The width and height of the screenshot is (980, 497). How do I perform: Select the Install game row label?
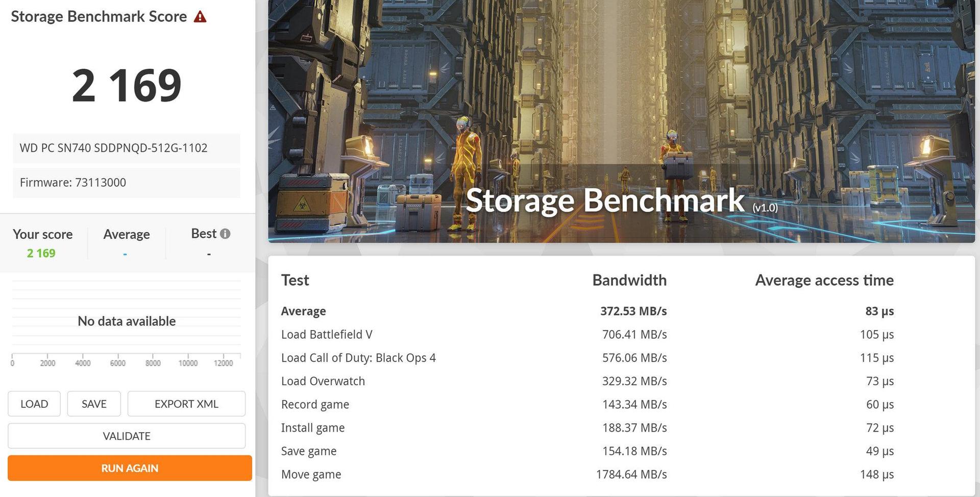(313, 428)
